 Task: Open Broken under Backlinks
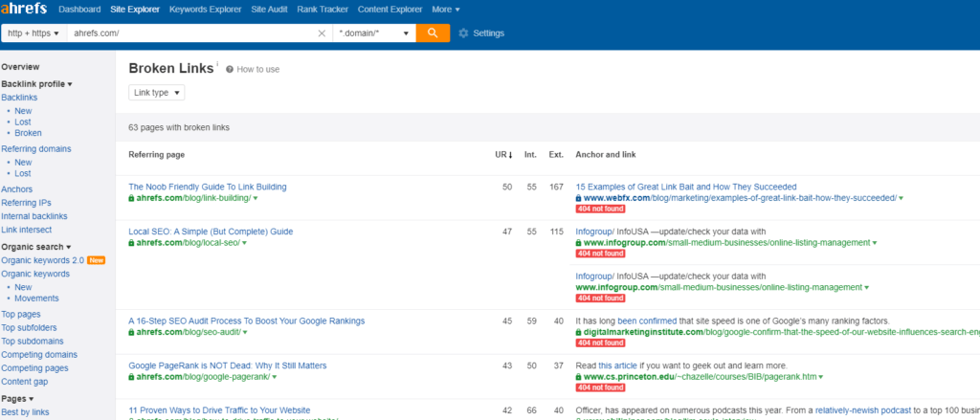(x=28, y=133)
